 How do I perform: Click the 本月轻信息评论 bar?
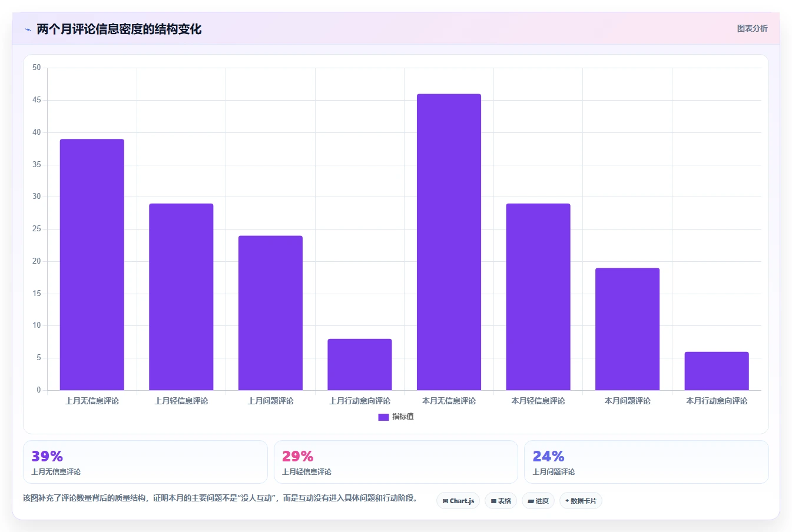[x=538, y=297]
